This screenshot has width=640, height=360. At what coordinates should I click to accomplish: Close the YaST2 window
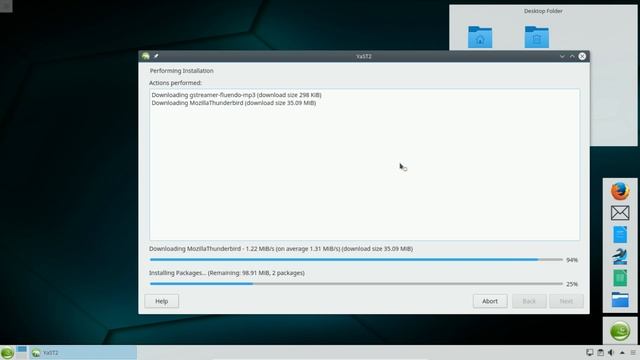click(x=582, y=56)
